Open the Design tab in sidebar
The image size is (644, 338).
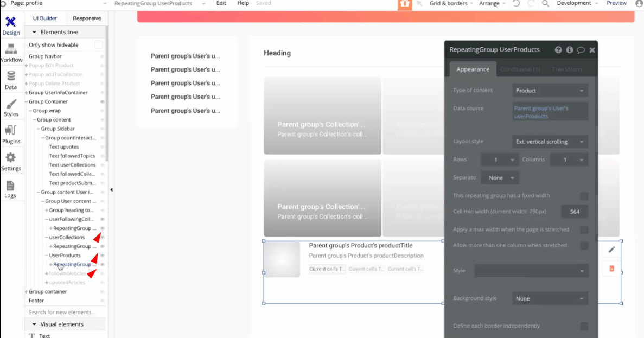pyautogui.click(x=11, y=26)
